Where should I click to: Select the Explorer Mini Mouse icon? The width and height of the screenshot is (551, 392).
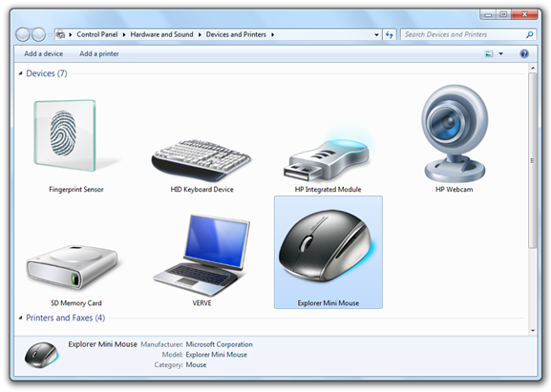click(x=327, y=247)
